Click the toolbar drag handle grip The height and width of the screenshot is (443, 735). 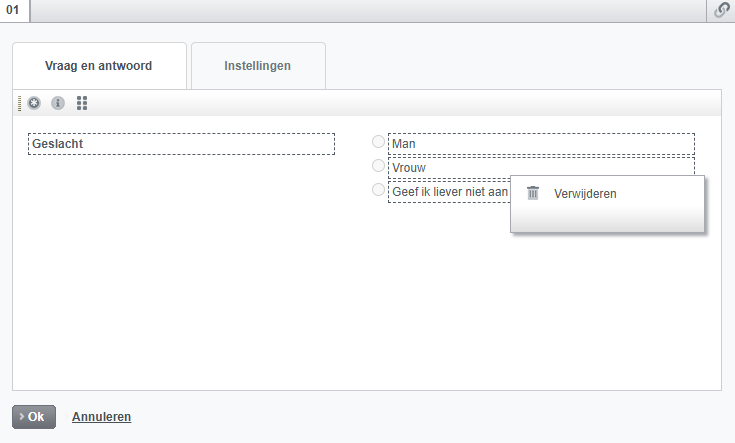(19, 103)
